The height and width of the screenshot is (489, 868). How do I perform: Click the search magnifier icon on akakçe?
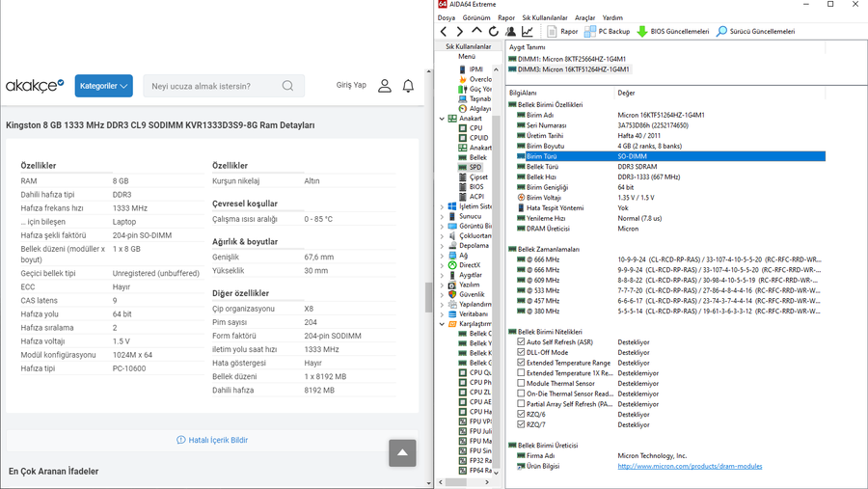click(x=287, y=86)
